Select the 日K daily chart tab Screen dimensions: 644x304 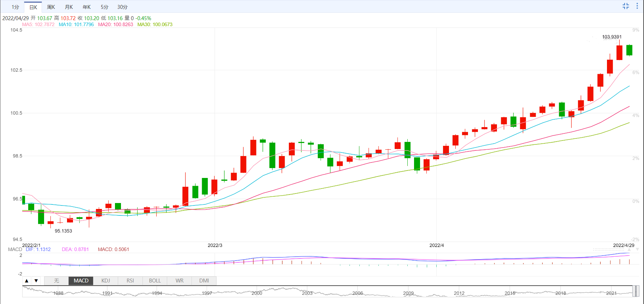click(x=33, y=7)
